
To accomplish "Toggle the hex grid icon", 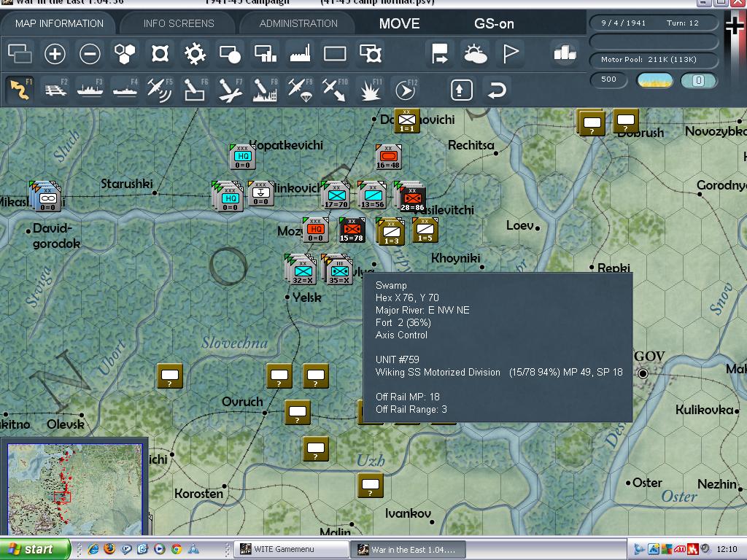I will [125, 53].
